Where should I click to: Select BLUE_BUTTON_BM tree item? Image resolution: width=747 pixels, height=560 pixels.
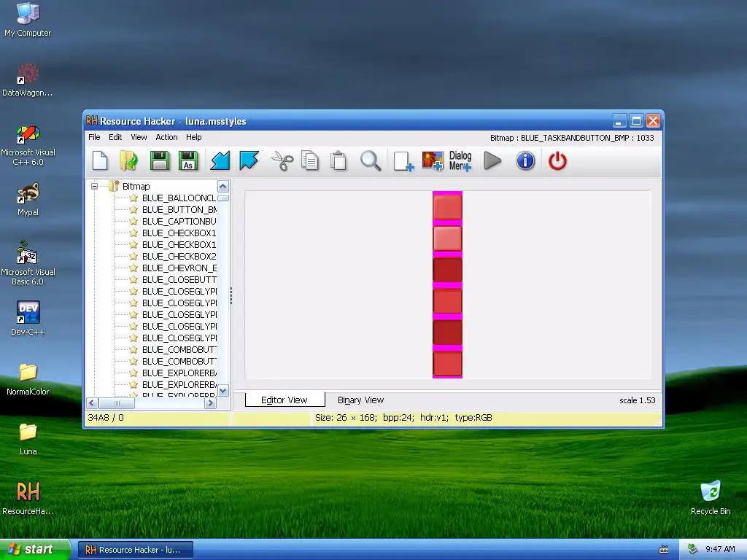tap(179, 209)
